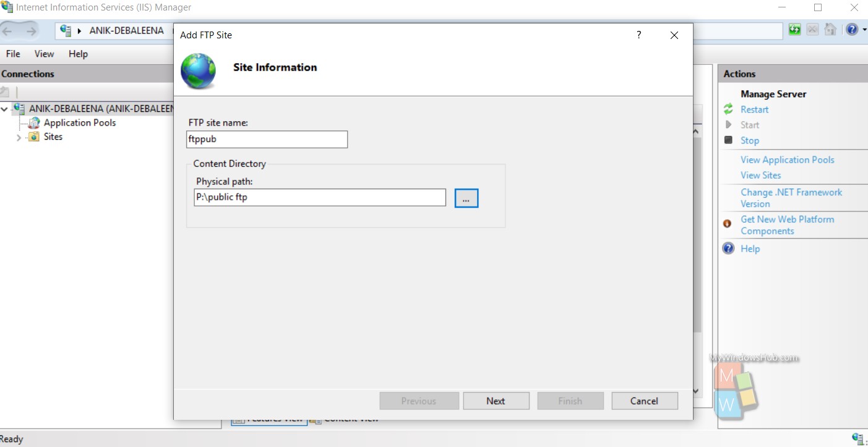Open the File menu

[x=13, y=54]
